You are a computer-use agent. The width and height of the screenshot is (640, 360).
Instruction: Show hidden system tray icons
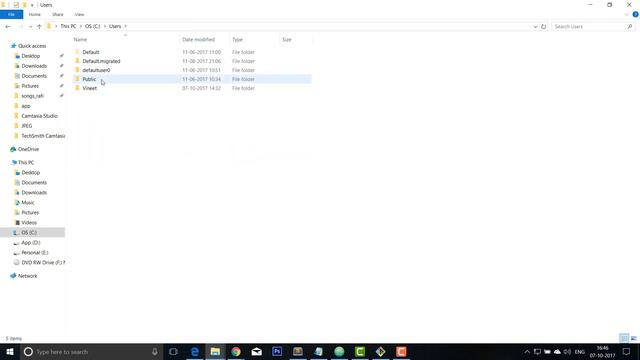527,352
